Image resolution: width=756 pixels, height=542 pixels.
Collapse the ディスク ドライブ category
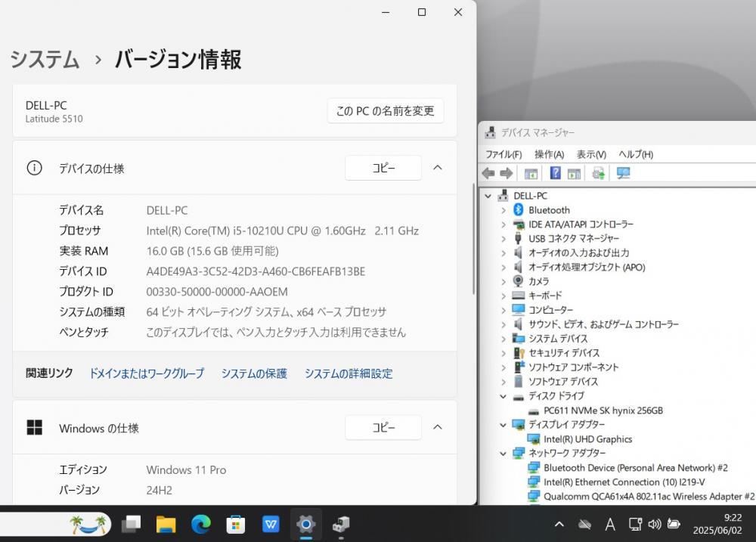click(503, 396)
